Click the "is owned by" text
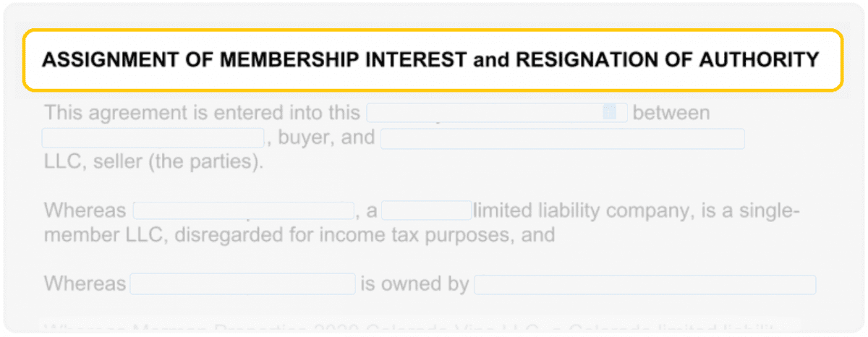The image size is (868, 337). pos(414,283)
